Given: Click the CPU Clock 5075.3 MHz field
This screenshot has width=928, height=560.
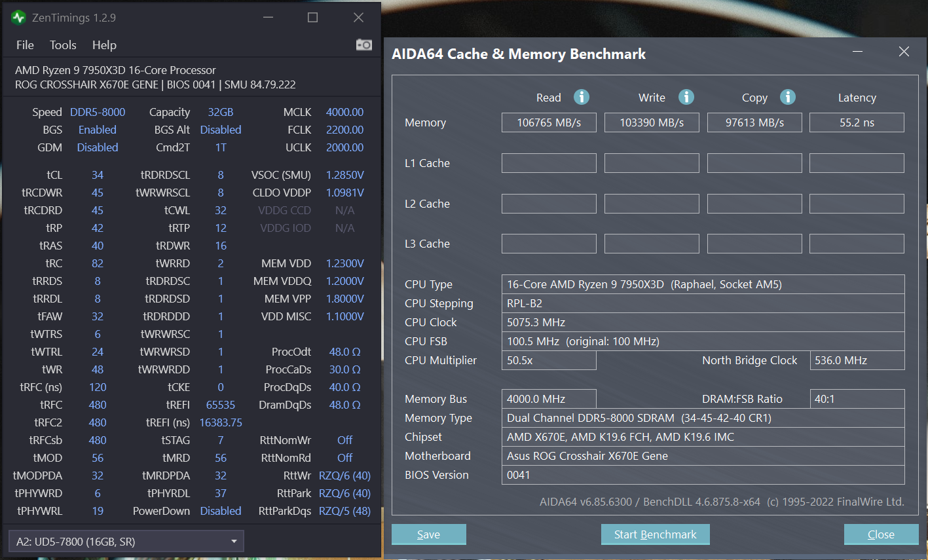Looking at the screenshot, I should click(x=703, y=322).
